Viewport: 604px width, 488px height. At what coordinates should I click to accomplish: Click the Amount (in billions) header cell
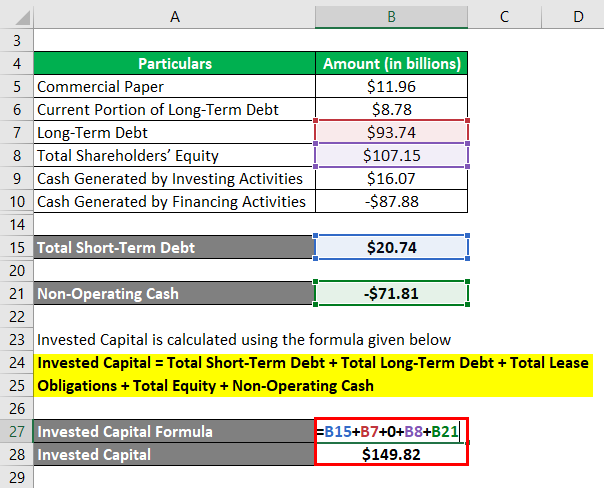click(391, 63)
